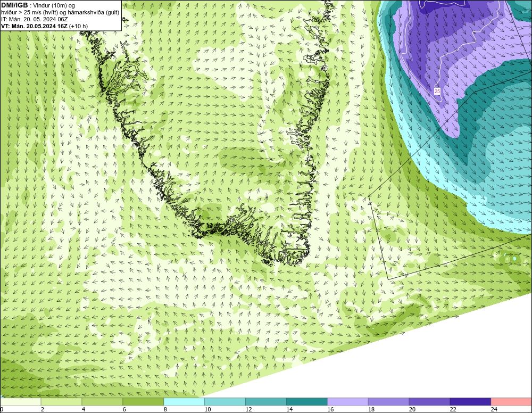Select the lavender 16–18 m/s legend swatch
Image resolution: width=532 pixels, height=413 pixels.
(347, 402)
